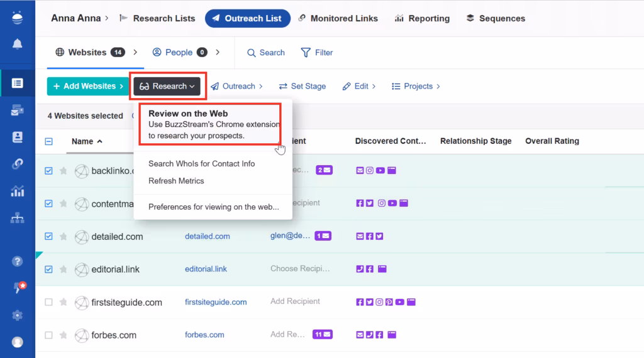Select the Outreach List tab

tap(248, 18)
